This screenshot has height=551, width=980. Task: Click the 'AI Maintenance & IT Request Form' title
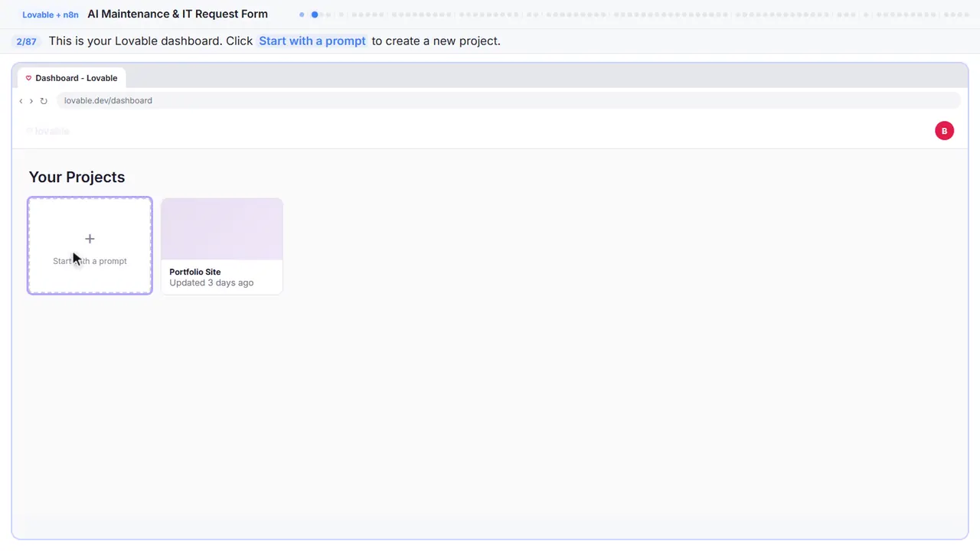178,14
